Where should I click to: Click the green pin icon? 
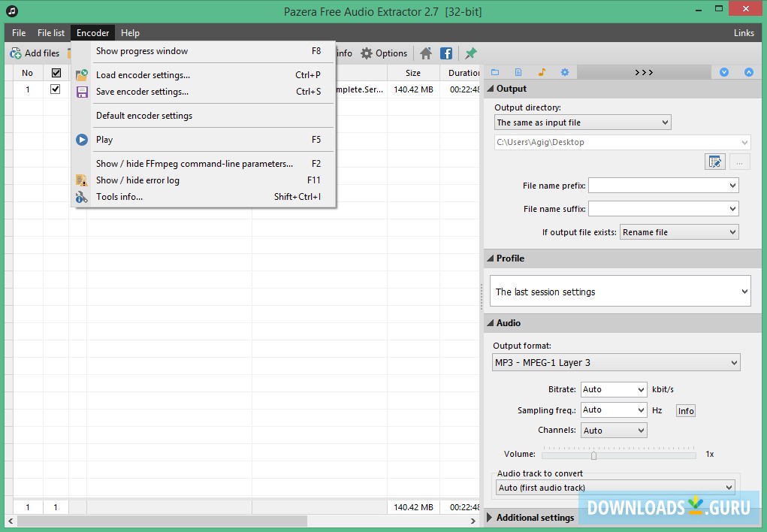471,53
